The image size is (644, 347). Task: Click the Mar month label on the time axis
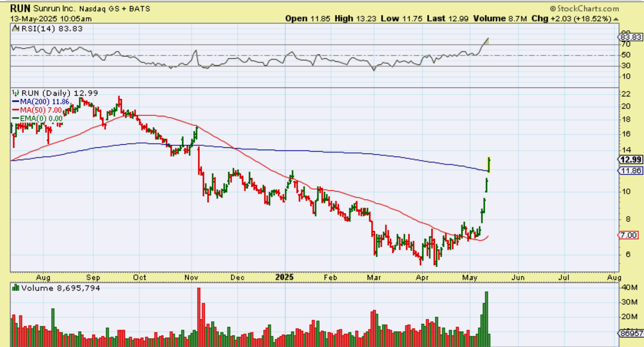pyautogui.click(x=374, y=277)
